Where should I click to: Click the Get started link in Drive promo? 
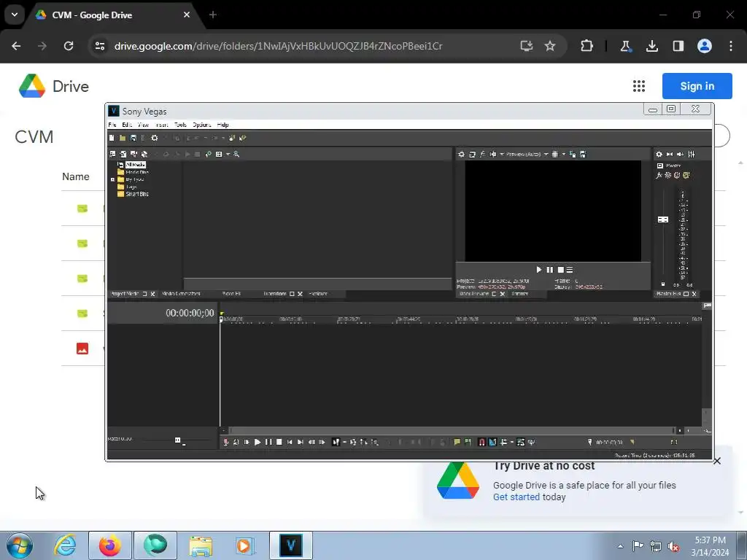[516, 497]
